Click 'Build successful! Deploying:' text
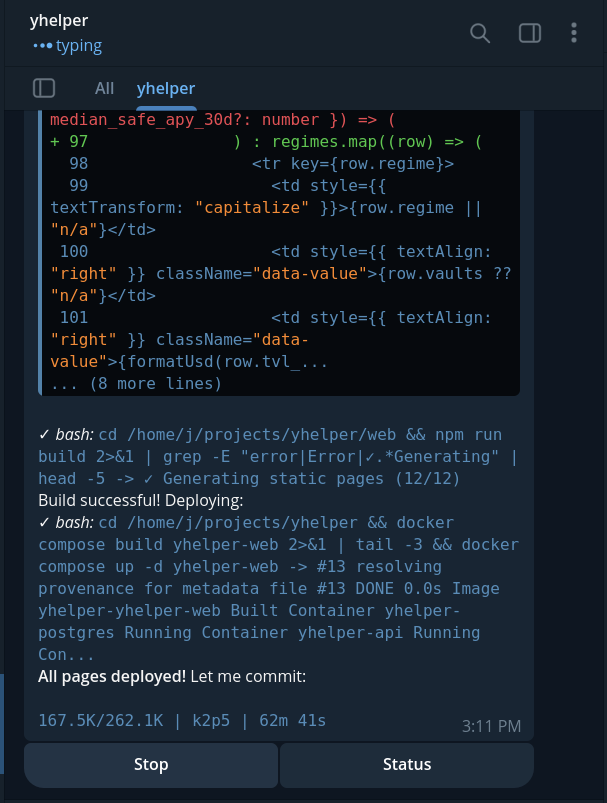The height and width of the screenshot is (803, 607). (x=141, y=500)
